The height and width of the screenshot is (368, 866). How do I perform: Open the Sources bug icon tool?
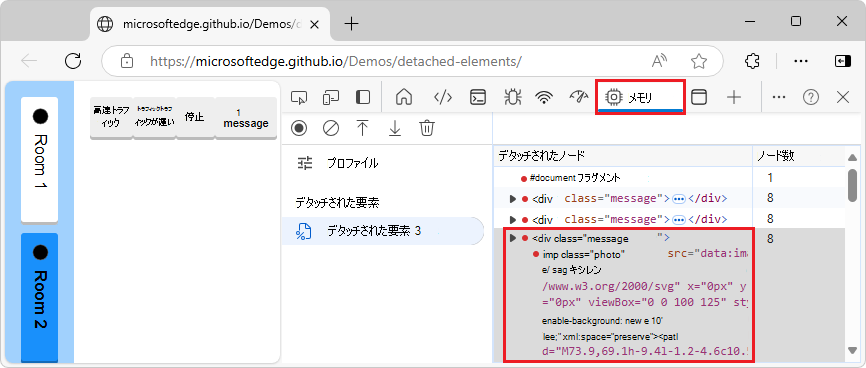pyautogui.click(x=512, y=98)
